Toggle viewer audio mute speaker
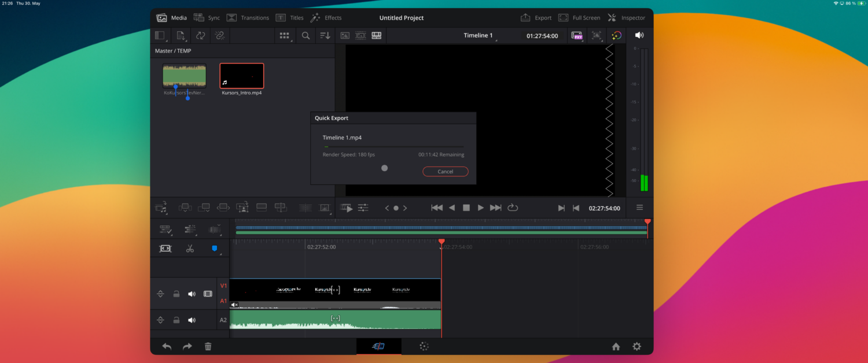This screenshot has width=868, height=363. point(639,36)
